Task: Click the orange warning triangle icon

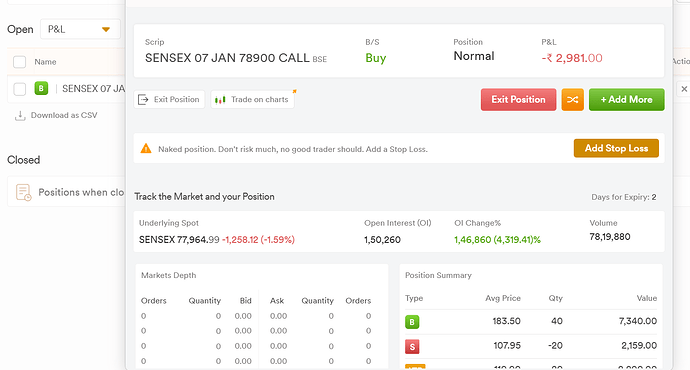Action: point(146,149)
